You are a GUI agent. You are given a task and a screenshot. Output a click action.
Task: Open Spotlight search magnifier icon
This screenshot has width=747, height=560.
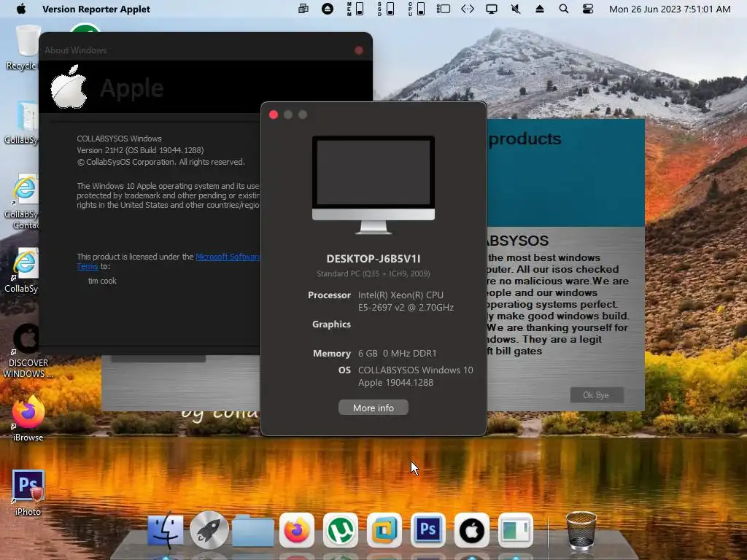pos(564,9)
